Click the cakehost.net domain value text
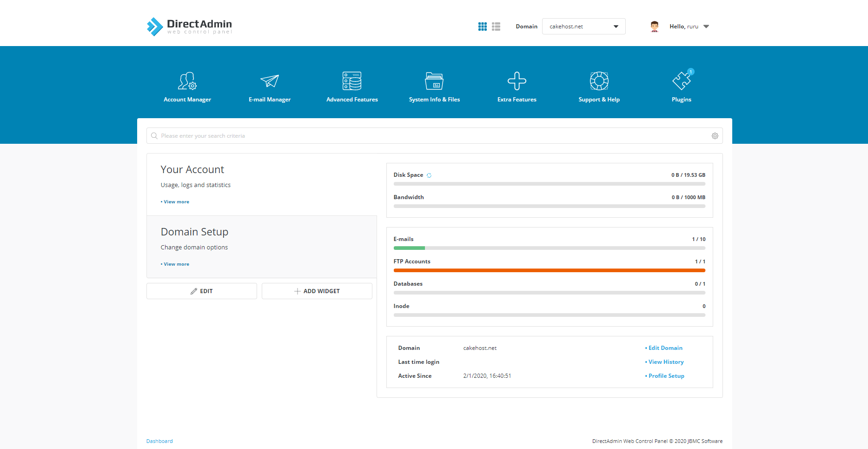 (480, 348)
